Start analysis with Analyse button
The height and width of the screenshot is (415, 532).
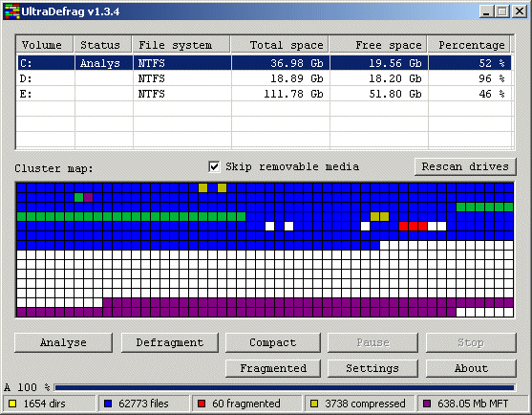click(x=63, y=342)
